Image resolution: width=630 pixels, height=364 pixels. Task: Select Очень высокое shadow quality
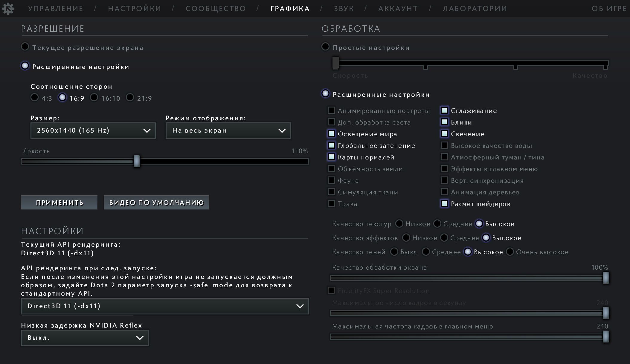pyautogui.click(x=510, y=252)
